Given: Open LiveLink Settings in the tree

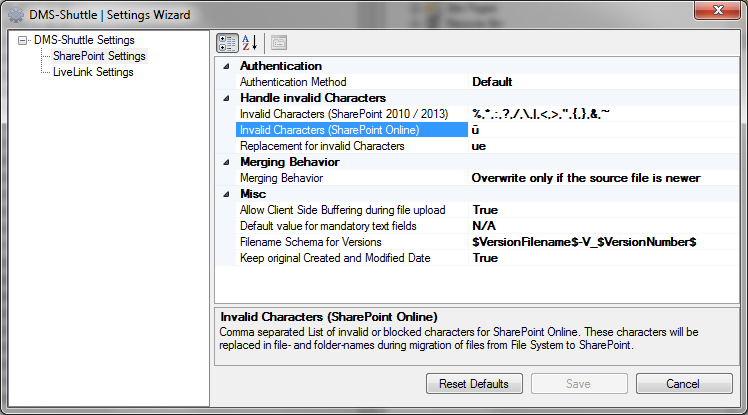Looking at the screenshot, I should click(93, 72).
